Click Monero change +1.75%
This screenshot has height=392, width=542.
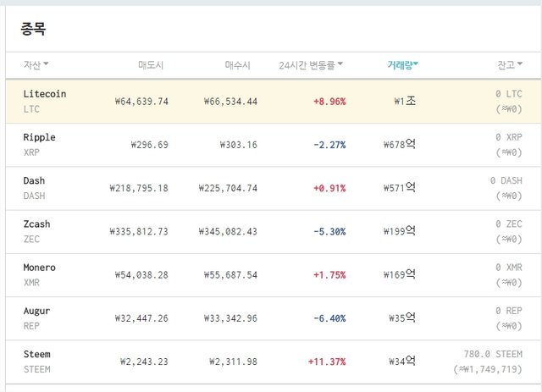pos(329,275)
